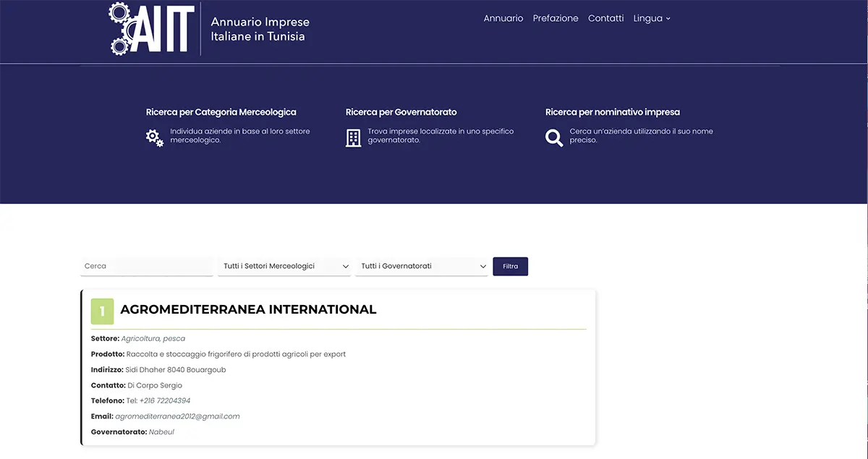Click the agromediterranea2012@gmail.com email address

pyautogui.click(x=177, y=416)
